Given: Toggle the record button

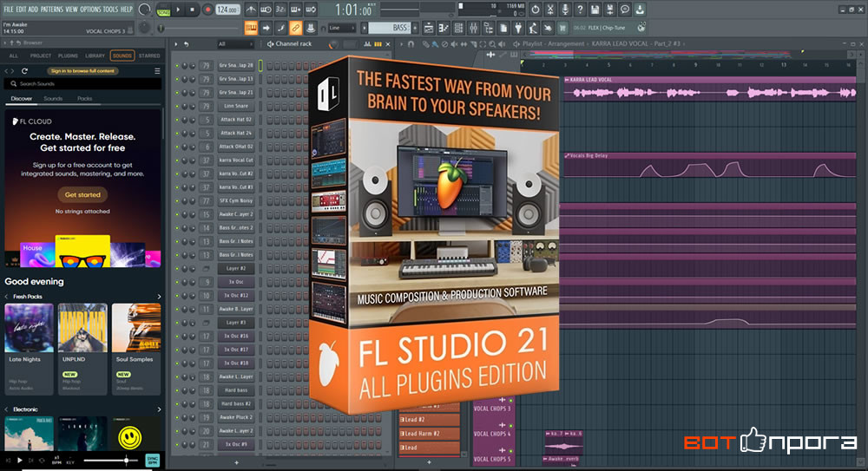Looking at the screenshot, I should tap(208, 10).
